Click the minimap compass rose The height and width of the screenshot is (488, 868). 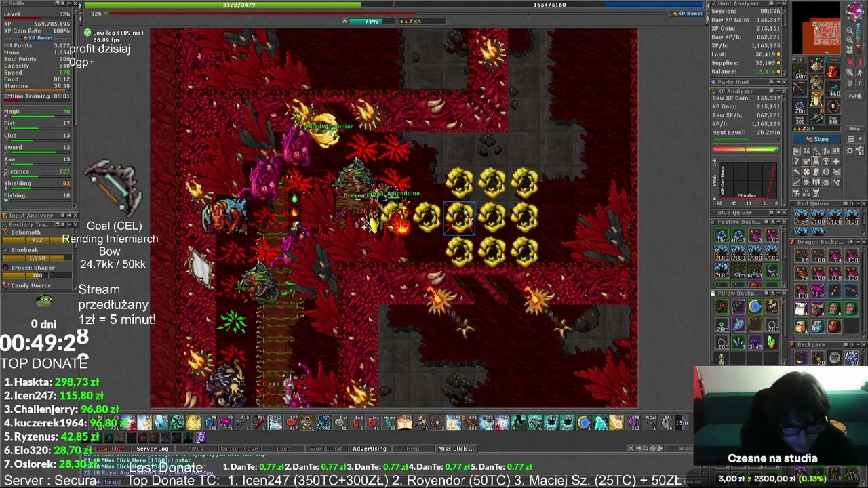pos(855,12)
